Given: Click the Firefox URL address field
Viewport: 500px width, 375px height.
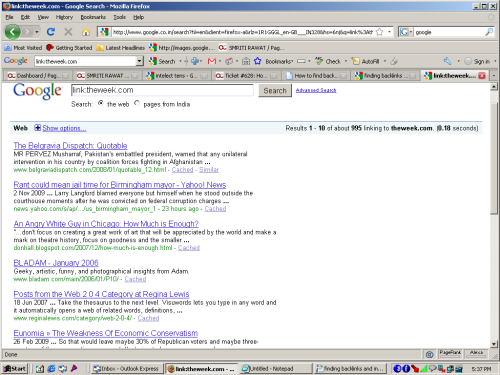Looking at the screenshot, I should [x=243, y=32].
